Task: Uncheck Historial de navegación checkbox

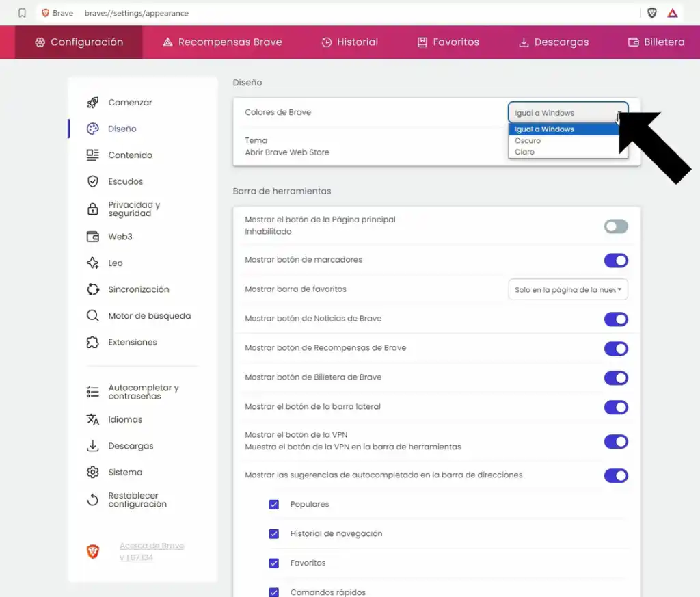Action: (x=274, y=534)
